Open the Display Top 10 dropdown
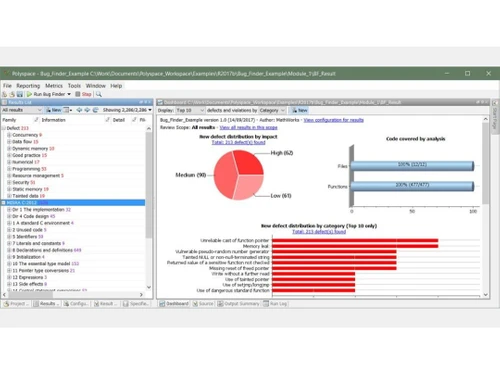Viewport: 500px width, 375px height. point(190,110)
